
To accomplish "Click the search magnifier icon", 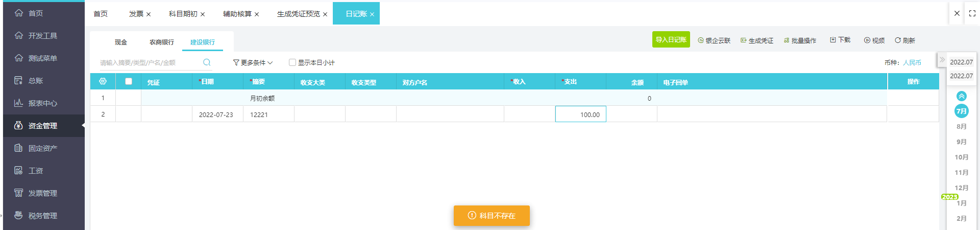I will click(x=207, y=62).
